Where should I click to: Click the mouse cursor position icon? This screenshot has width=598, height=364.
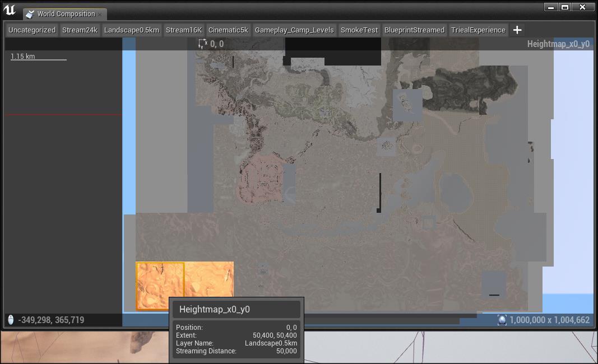(11, 320)
